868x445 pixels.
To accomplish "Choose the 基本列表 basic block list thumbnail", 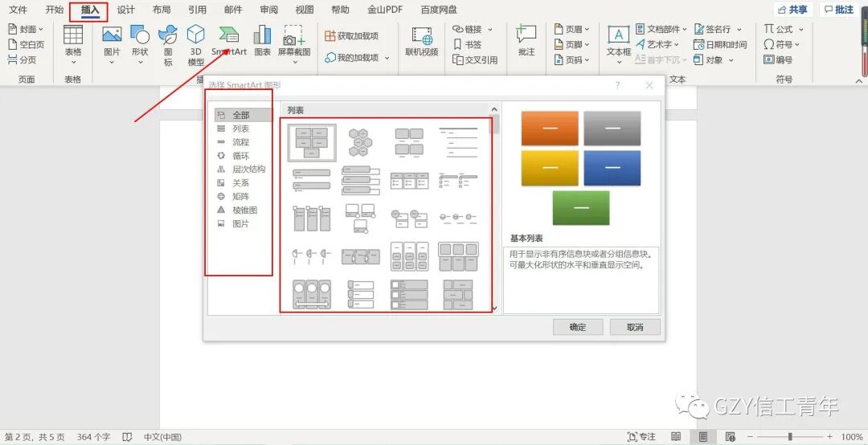I will (x=312, y=143).
